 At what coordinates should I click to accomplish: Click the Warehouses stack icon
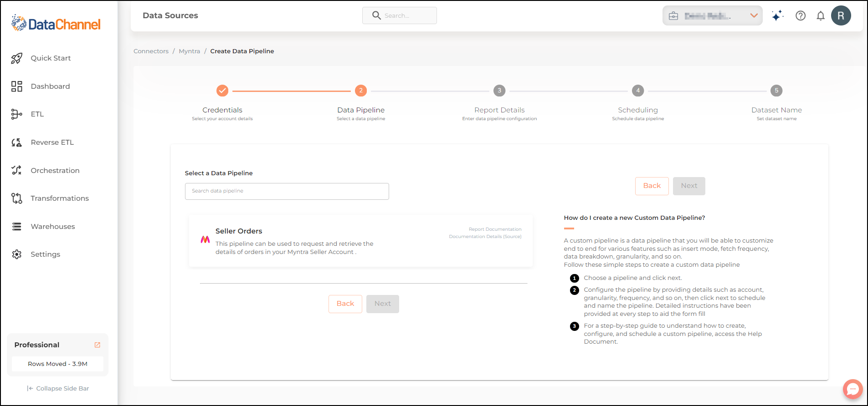coord(17,227)
